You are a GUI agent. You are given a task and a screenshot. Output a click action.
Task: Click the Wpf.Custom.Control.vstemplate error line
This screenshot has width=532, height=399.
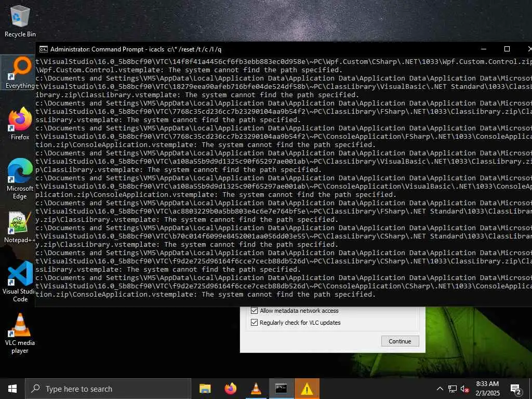point(189,70)
